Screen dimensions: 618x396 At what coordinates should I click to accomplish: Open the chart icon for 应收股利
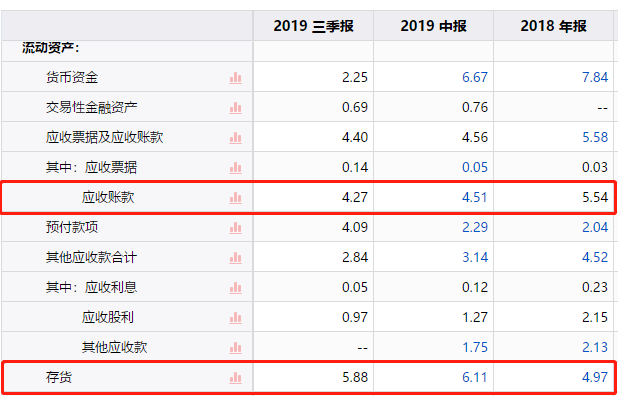click(235, 318)
